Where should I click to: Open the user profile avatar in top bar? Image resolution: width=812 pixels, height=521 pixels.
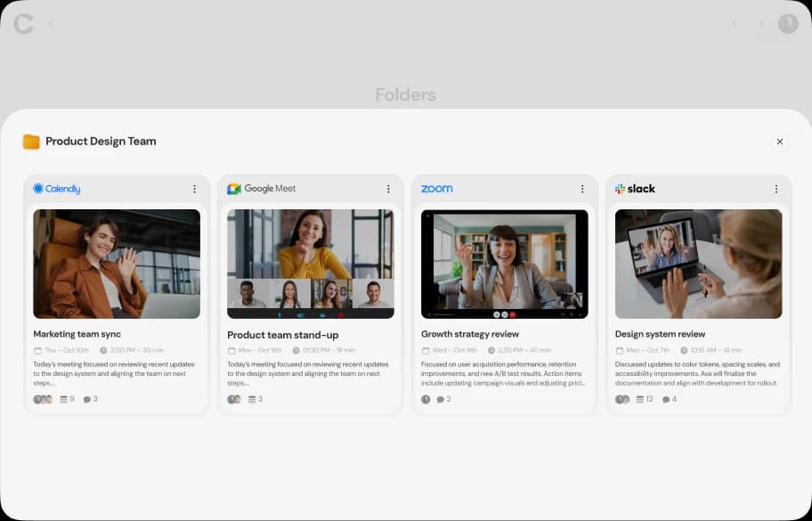pos(788,24)
